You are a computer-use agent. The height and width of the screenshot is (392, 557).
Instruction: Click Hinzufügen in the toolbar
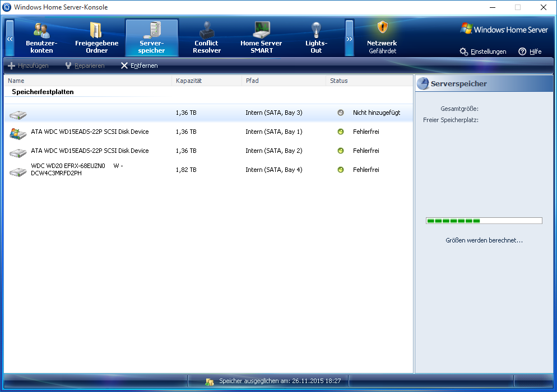[28, 66]
